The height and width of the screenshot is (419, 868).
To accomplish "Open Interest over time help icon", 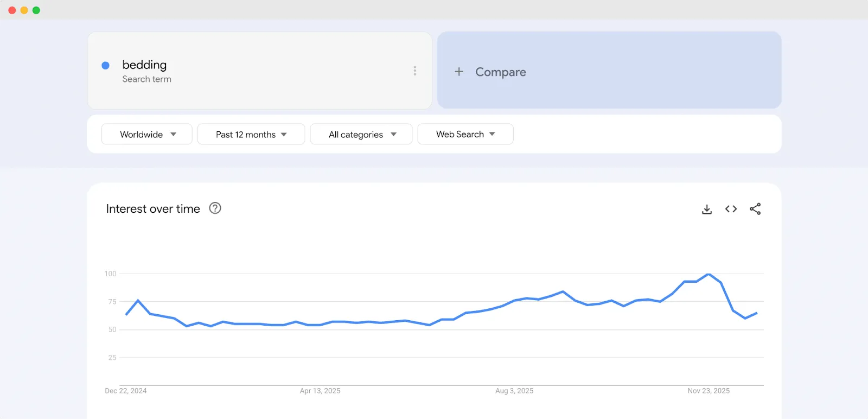I will pos(215,208).
